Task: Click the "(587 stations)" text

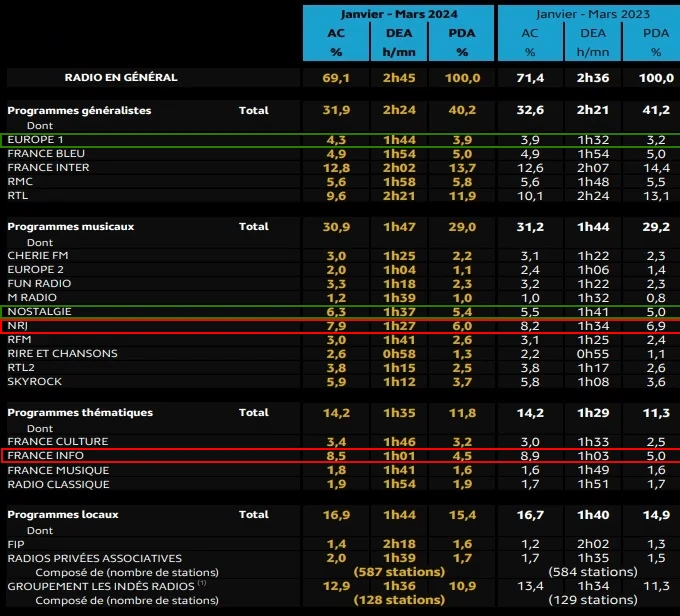Action: (x=399, y=572)
